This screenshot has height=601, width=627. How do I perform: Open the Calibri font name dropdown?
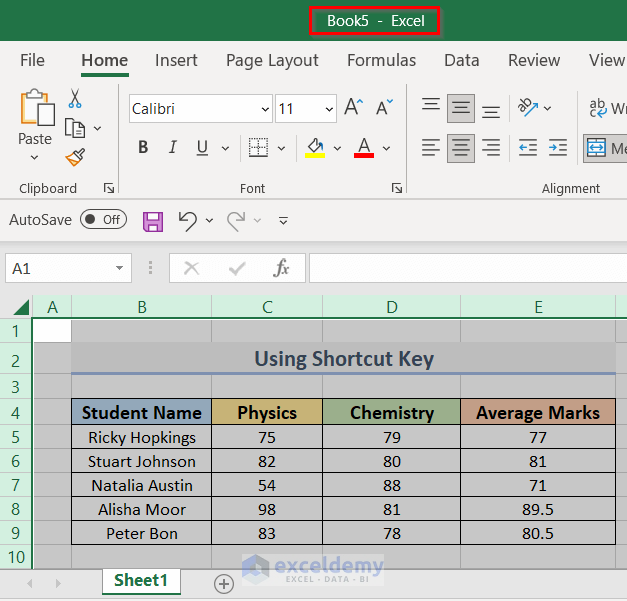coord(265,109)
